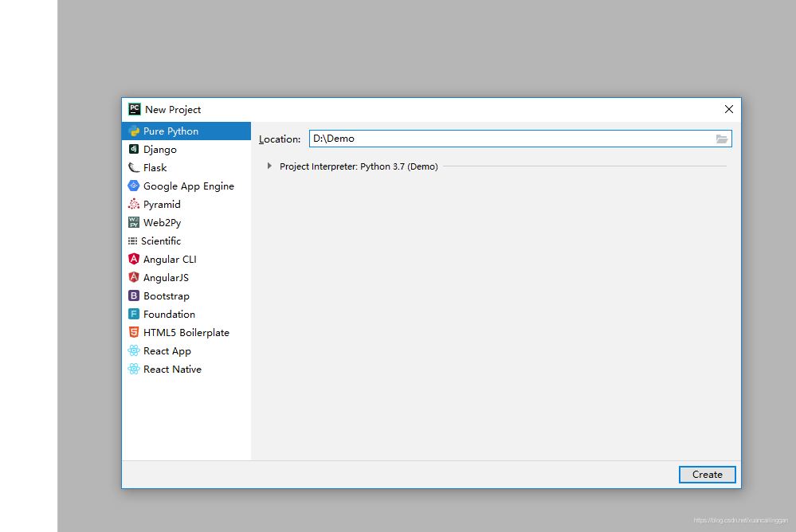Choose the Pyramid project type
The image size is (796, 532).
pyautogui.click(x=186, y=204)
